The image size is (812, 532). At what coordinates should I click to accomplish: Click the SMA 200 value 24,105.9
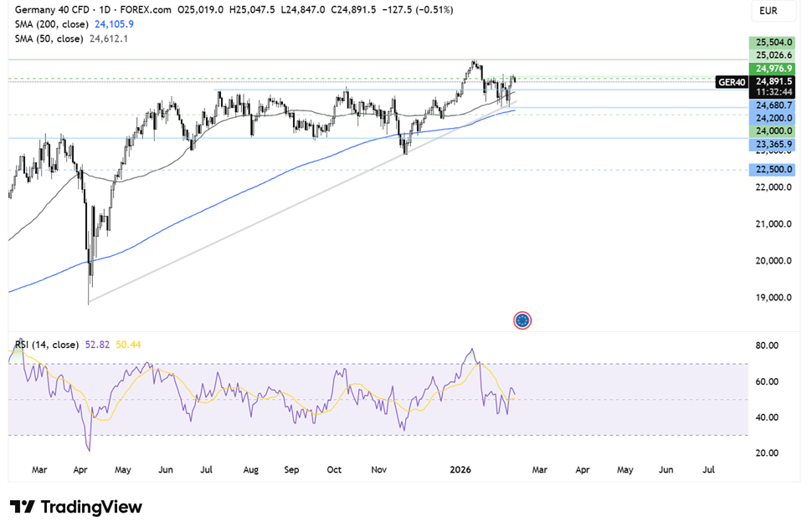click(114, 24)
